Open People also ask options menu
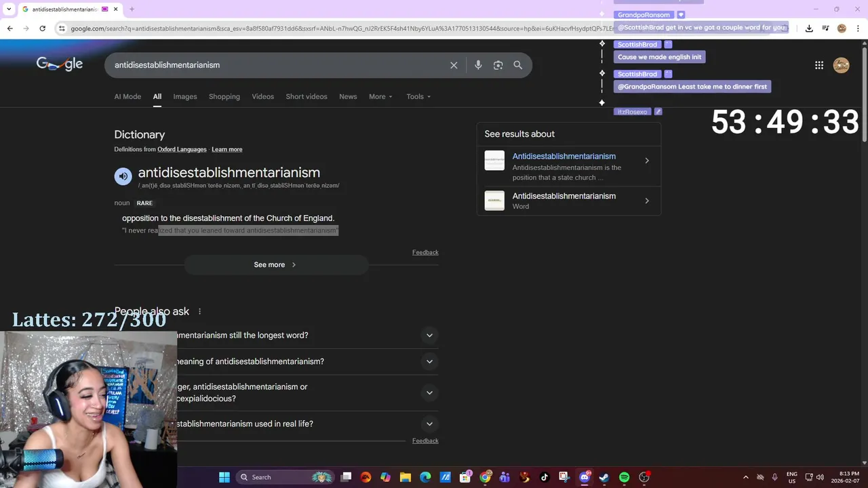The height and width of the screenshot is (488, 868). click(199, 311)
